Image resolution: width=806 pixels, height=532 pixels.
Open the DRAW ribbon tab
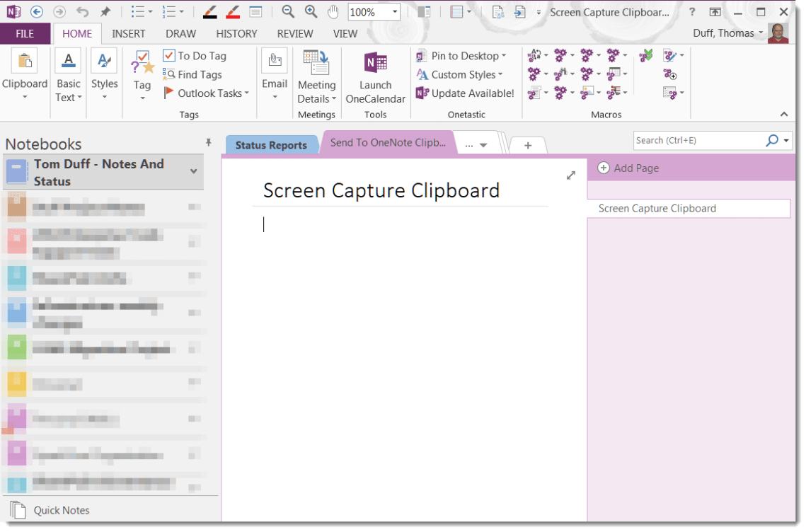click(180, 33)
